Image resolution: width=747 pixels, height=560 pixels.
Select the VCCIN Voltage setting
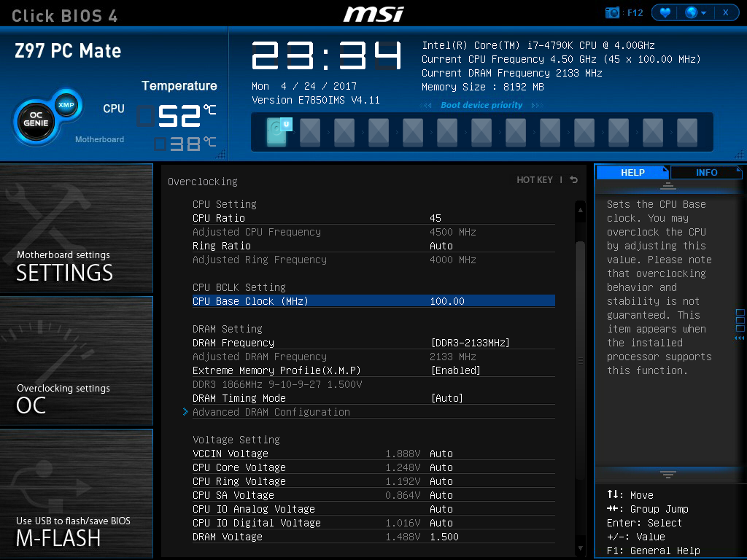373,454
